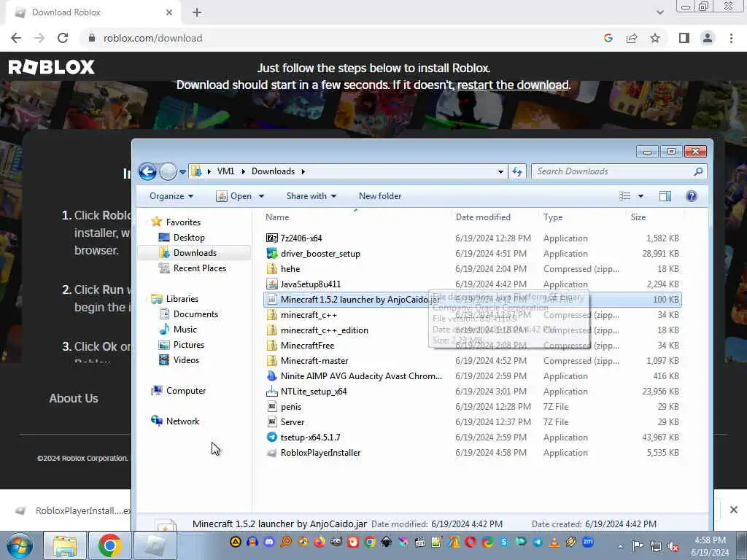747x560 pixels.
Task: Click New folder button
Action: pos(379,196)
